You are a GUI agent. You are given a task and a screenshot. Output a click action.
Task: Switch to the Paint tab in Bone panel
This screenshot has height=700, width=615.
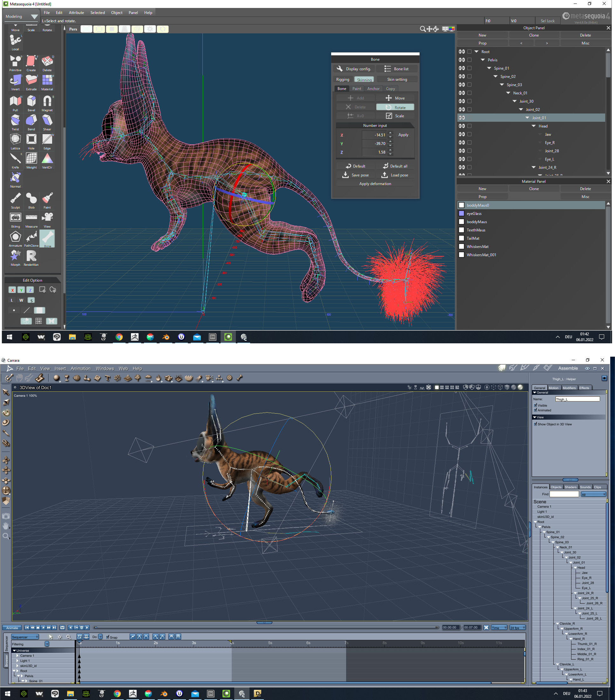357,89
